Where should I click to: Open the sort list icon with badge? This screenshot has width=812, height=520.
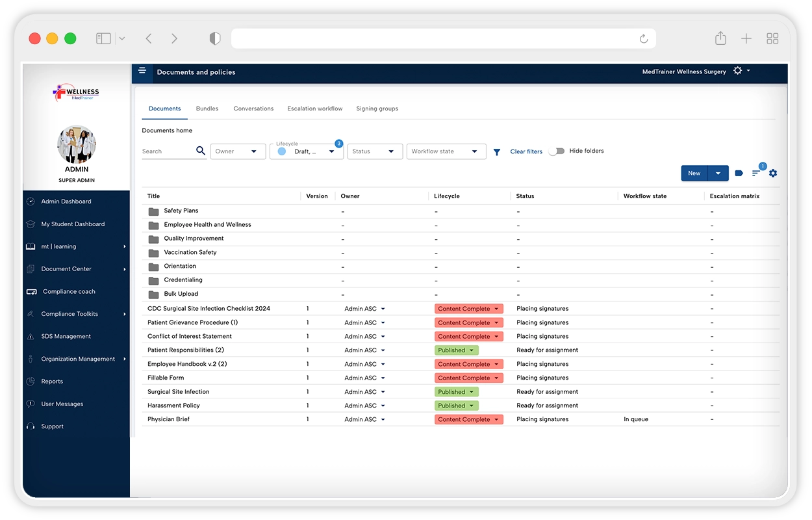(756, 173)
